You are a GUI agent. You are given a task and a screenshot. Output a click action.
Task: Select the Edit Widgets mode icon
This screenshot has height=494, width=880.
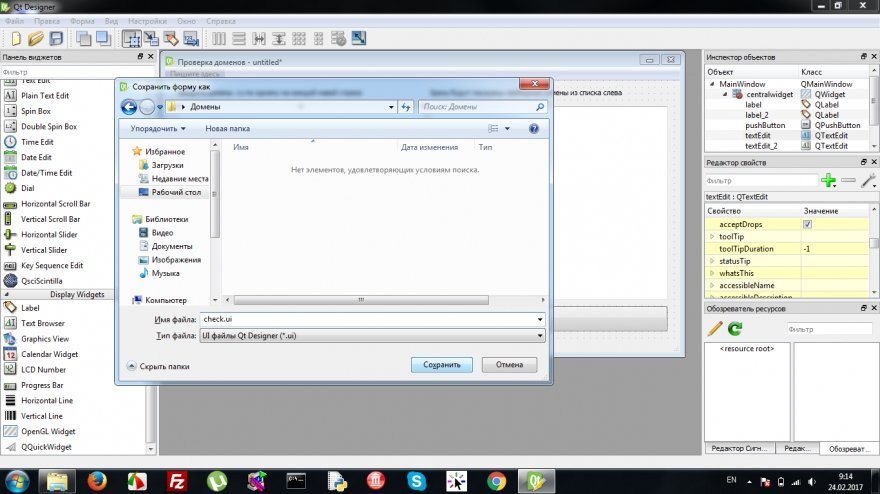point(131,38)
